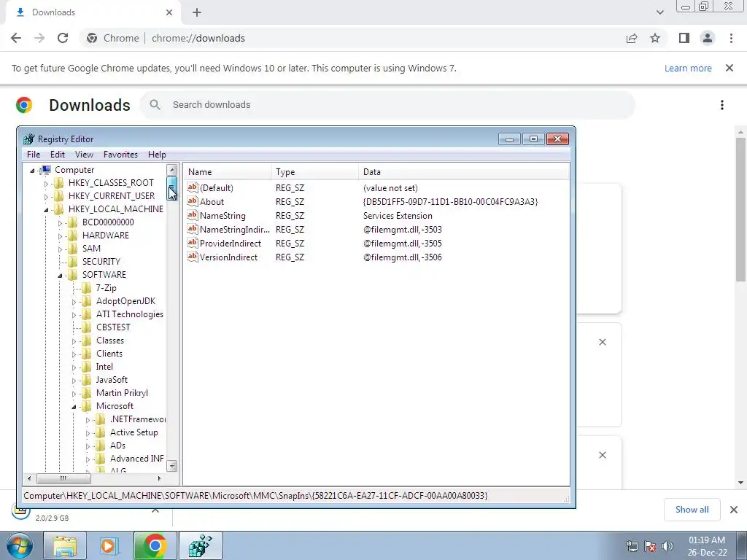Select the VersionIndirect value icon
The width and height of the screenshot is (747, 560).
click(x=193, y=257)
